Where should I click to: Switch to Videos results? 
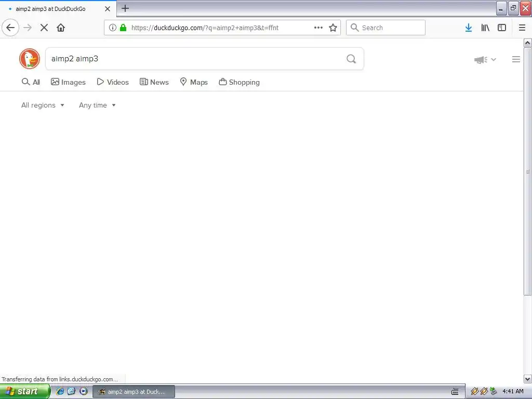pyautogui.click(x=113, y=82)
